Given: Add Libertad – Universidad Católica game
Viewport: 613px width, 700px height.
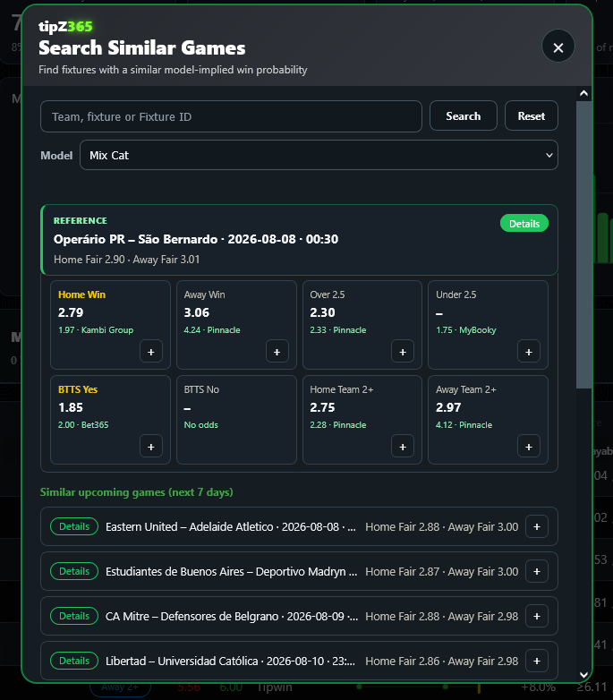Looking at the screenshot, I should [x=537, y=661].
